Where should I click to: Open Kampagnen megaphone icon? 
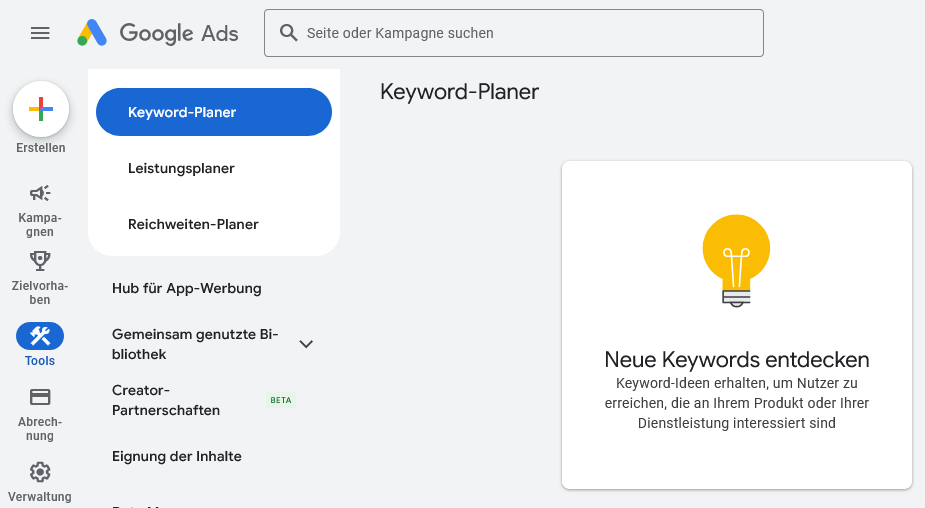(40, 193)
